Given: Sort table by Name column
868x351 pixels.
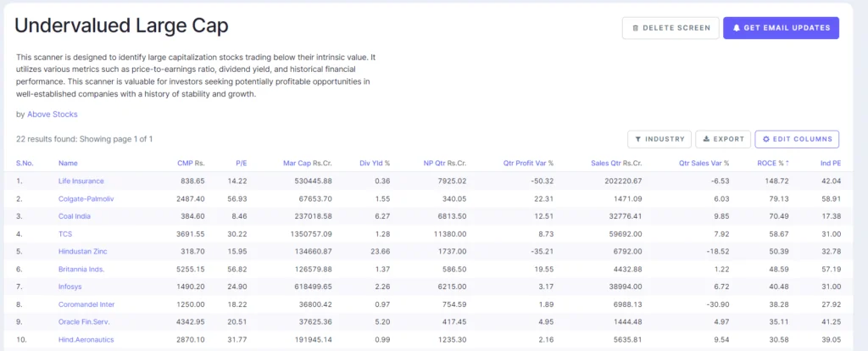Looking at the screenshot, I should tap(68, 163).
